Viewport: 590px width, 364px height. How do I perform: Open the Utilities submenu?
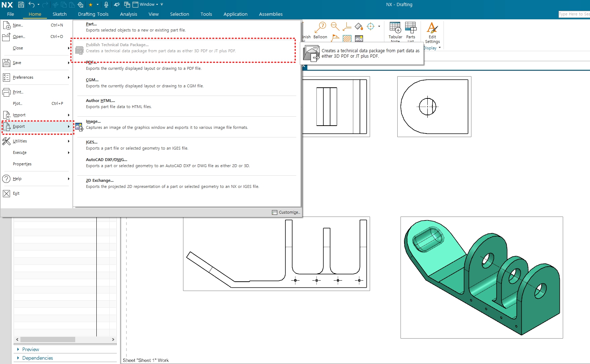point(36,141)
